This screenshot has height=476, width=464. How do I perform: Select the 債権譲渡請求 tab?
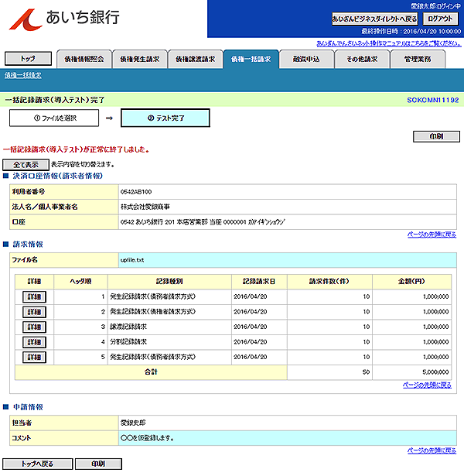pos(196,59)
